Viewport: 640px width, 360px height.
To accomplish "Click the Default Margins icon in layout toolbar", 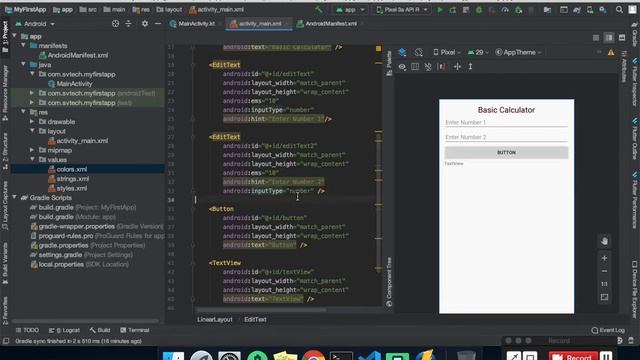I will click(441, 67).
